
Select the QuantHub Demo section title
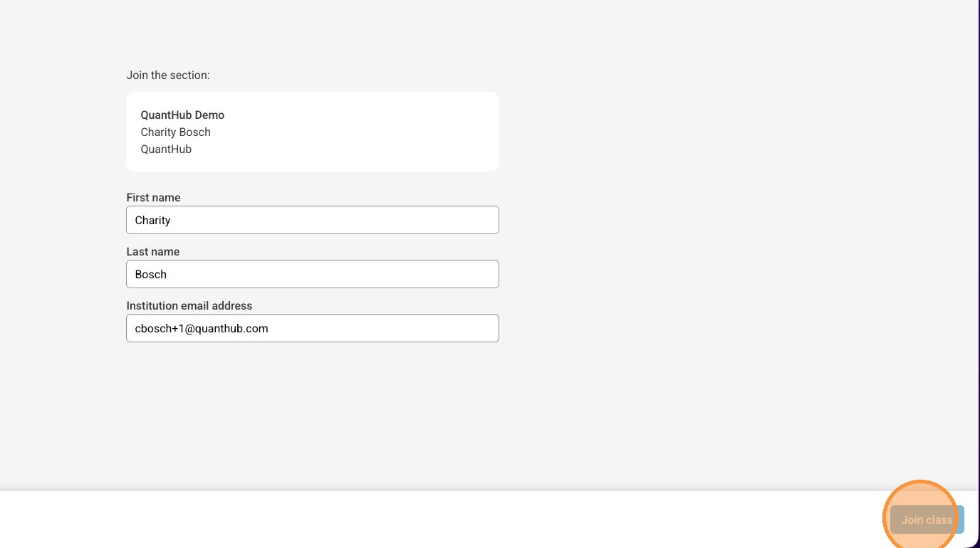click(x=182, y=115)
